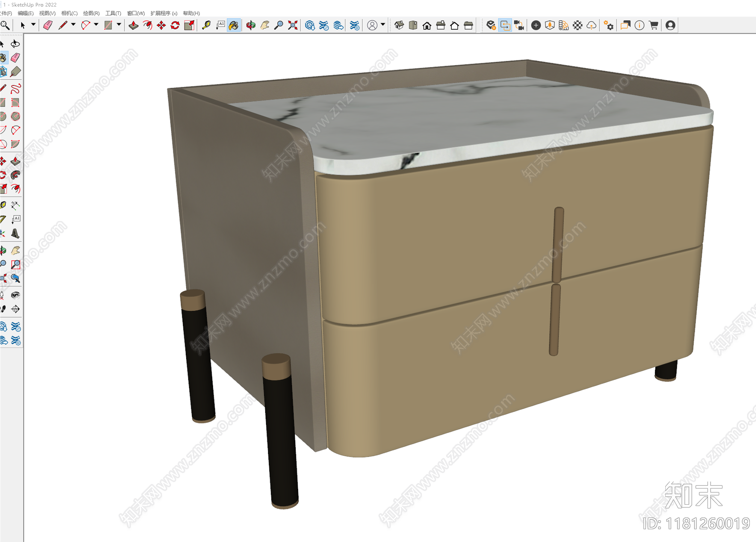This screenshot has width=756, height=542.
Task: Select the Tape Measure tool in top toolbar
Action: pos(206,25)
